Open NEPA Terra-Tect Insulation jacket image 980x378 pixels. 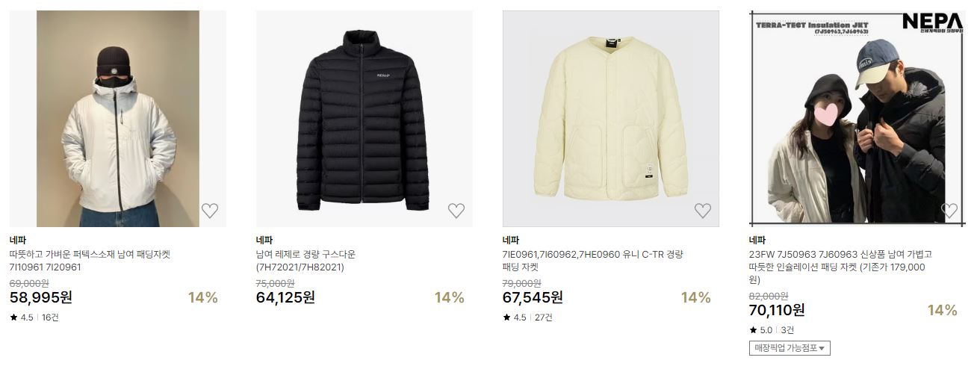point(857,117)
